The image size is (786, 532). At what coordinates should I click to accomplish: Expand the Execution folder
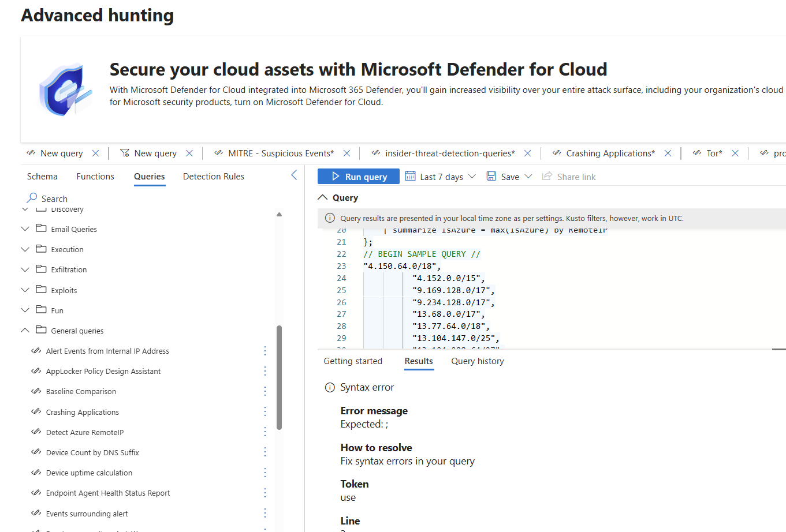point(25,249)
